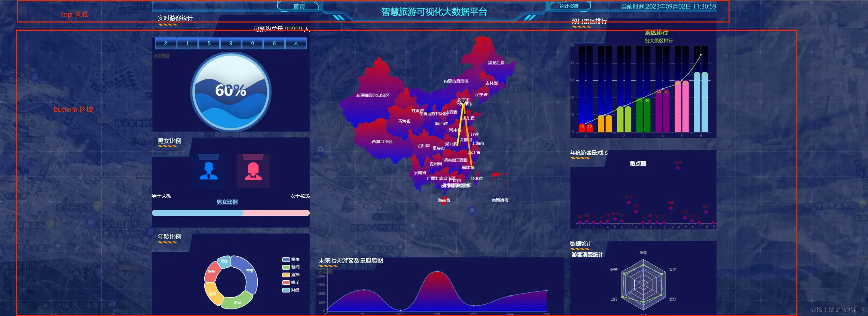Click the scatter point labeled 1231
Screen dimensions: 868x316
[629, 202]
